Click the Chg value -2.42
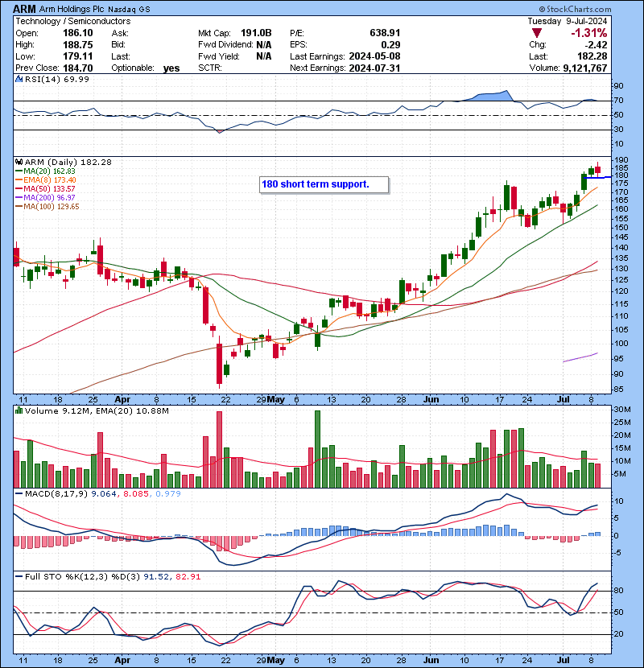Screen dimensions: 644x668 click(x=596, y=44)
